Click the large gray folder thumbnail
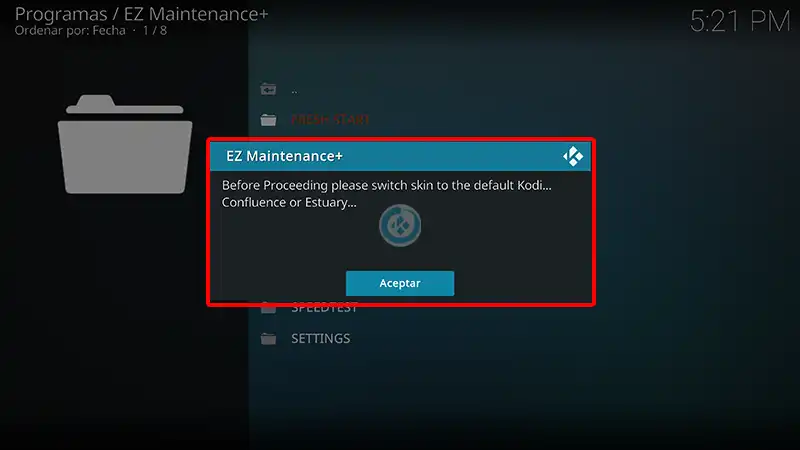This screenshot has height=450, width=800. pyautogui.click(x=125, y=144)
